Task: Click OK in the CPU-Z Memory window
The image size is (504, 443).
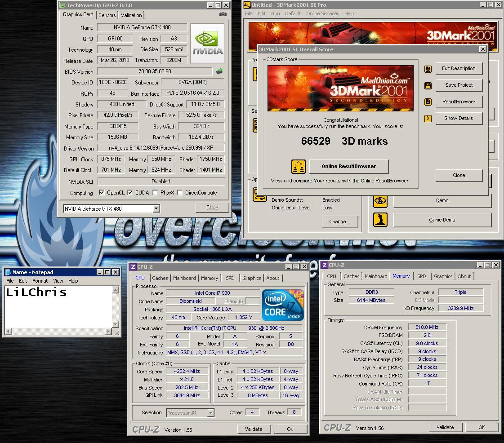Action: [482, 427]
